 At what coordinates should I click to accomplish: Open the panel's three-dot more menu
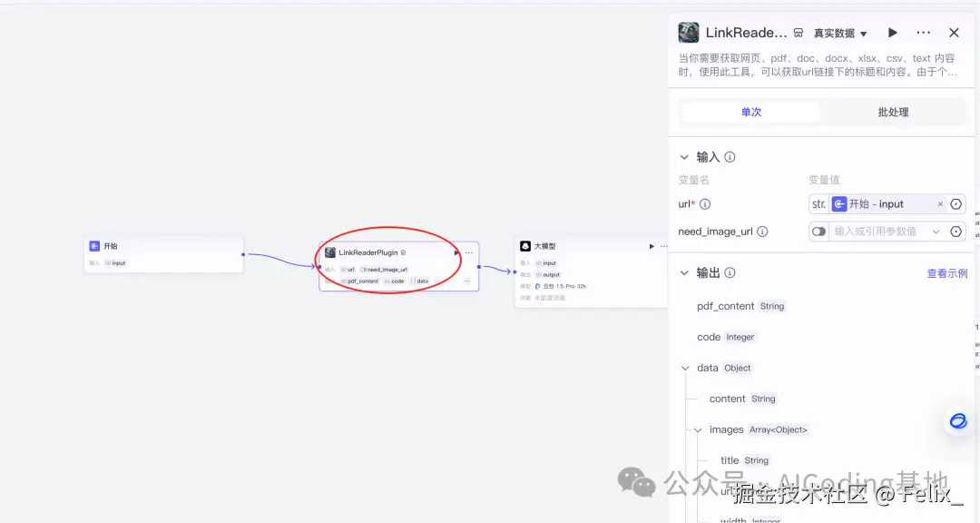point(923,33)
